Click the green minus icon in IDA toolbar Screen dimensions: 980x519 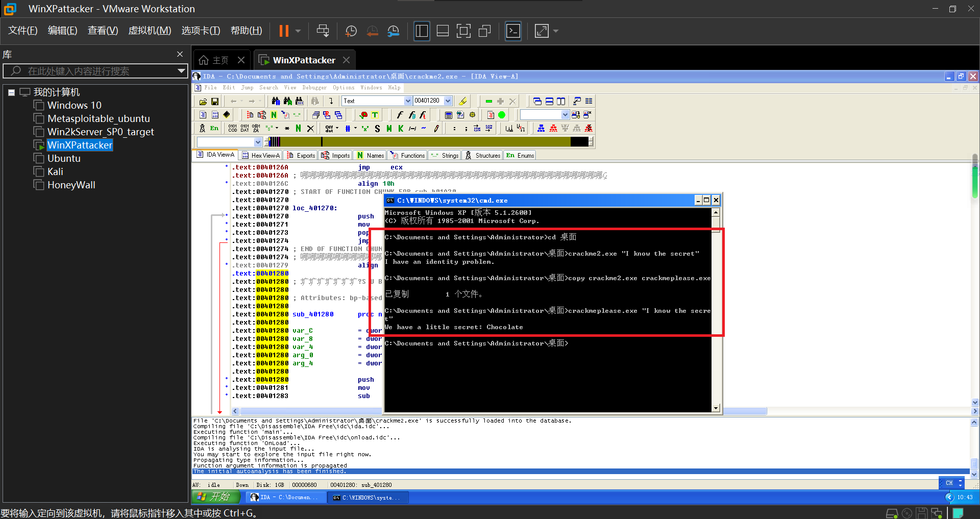[488, 101]
